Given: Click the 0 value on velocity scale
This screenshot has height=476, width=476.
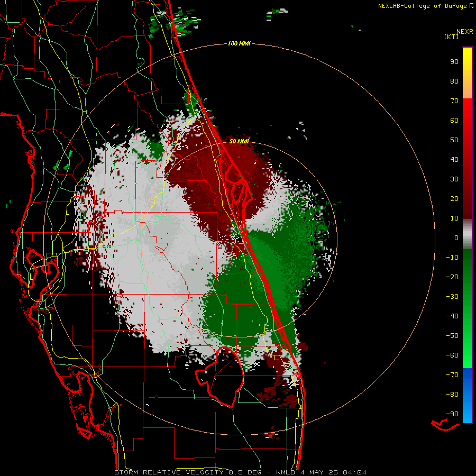Looking at the screenshot, I should click(x=456, y=238).
